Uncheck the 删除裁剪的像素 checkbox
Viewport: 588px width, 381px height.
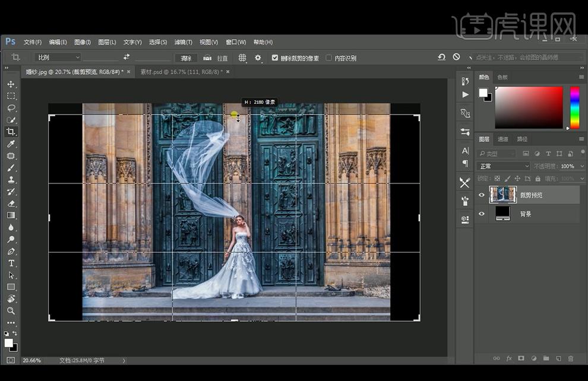(275, 58)
